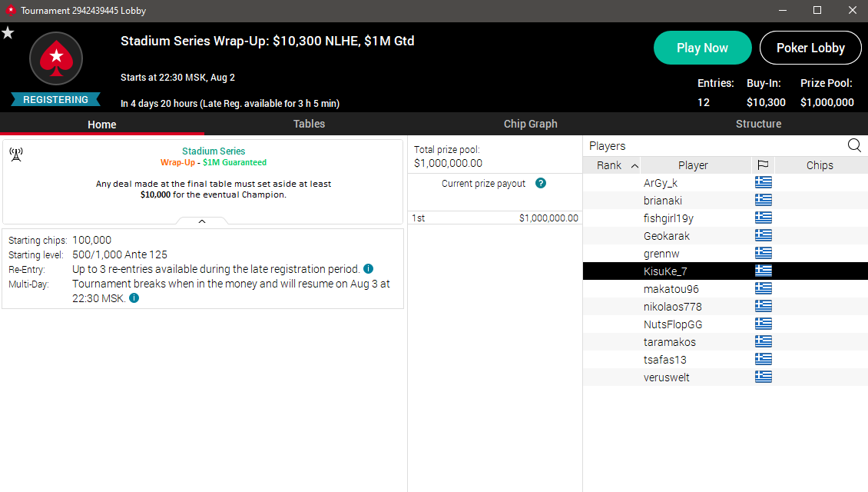Switch to the Tables tab

click(309, 124)
